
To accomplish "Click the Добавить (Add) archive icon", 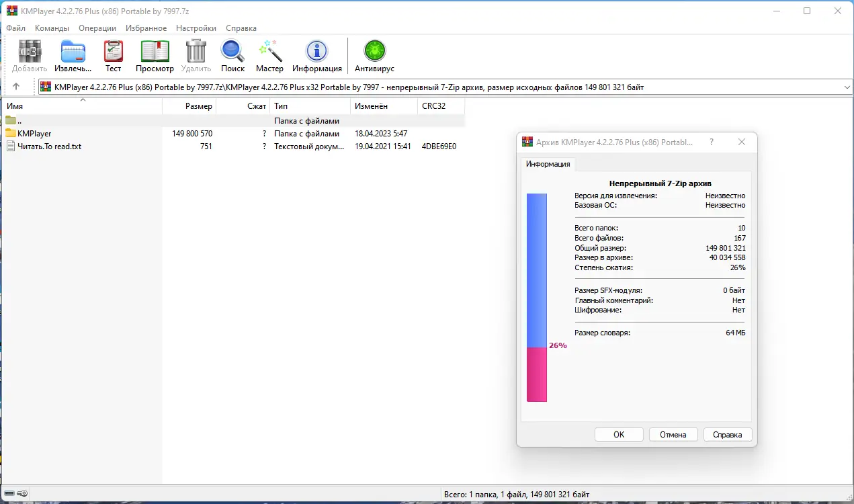I will (x=28, y=51).
